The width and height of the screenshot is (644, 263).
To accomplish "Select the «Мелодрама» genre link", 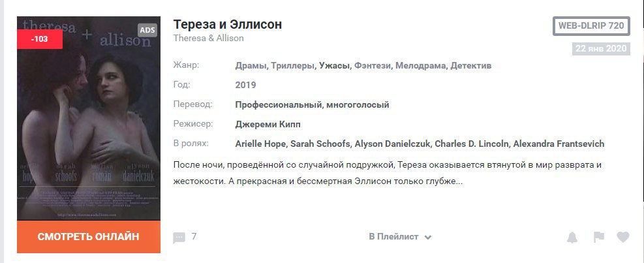I will tap(420, 66).
